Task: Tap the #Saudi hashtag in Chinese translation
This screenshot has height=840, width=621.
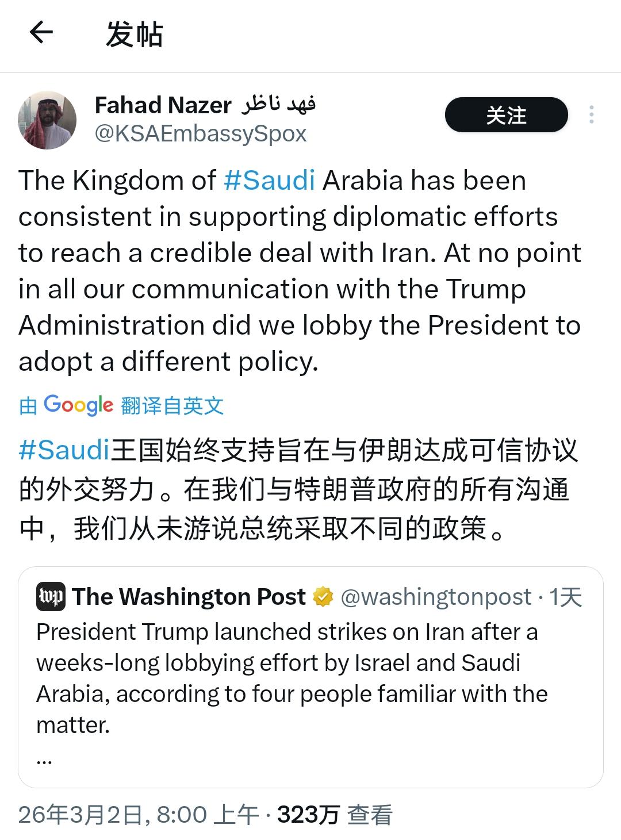Action: 64,449
